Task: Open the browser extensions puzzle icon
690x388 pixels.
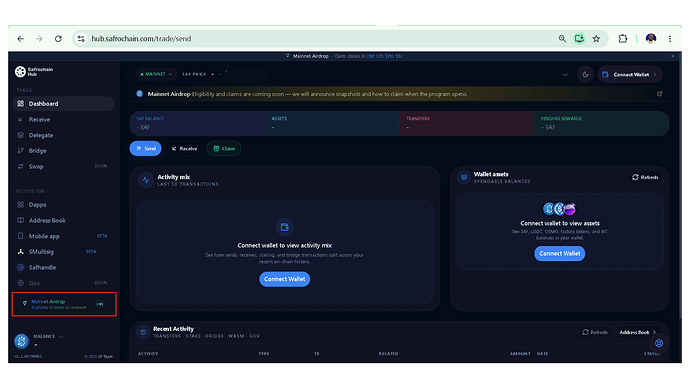Action: click(622, 39)
